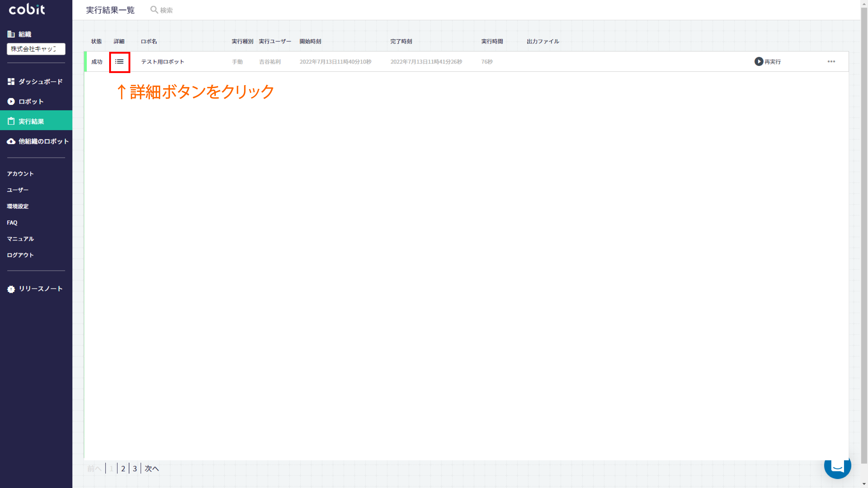Click the 出力ファイル column header

(543, 41)
